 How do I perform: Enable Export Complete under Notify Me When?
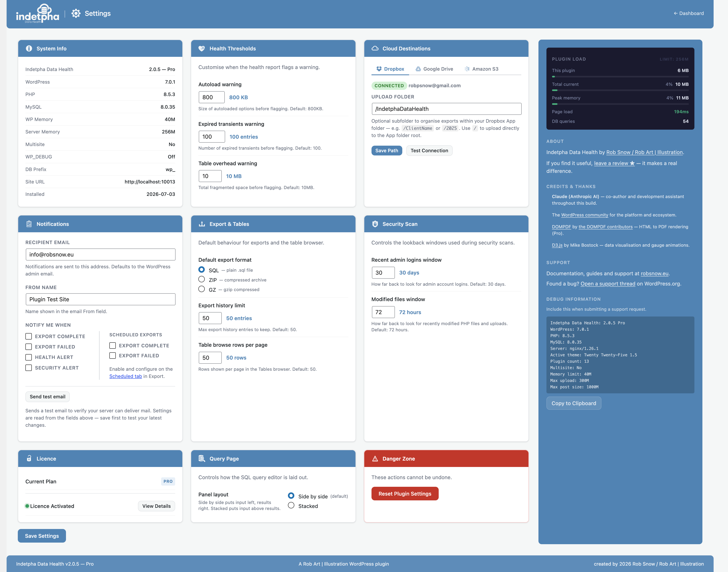click(29, 336)
